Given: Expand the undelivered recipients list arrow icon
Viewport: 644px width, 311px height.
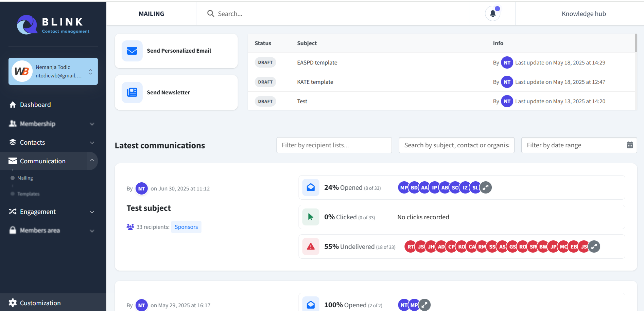Looking at the screenshot, I should tap(594, 246).
